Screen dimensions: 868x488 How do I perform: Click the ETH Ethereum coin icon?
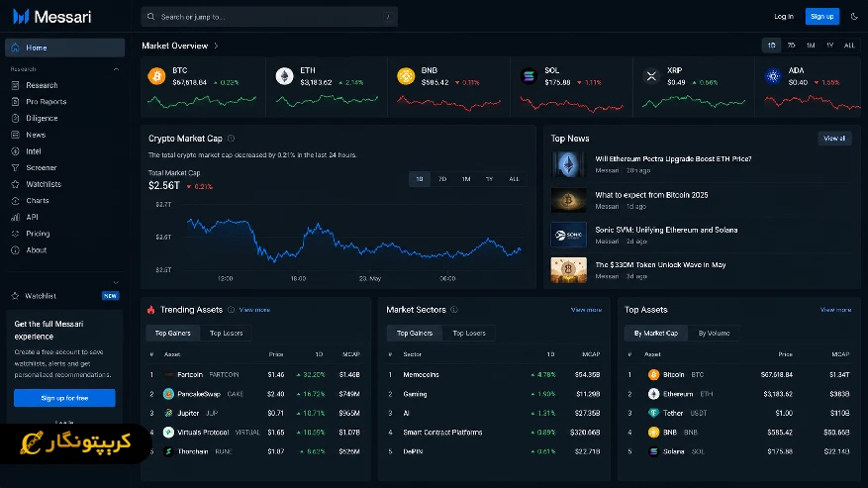pos(284,76)
